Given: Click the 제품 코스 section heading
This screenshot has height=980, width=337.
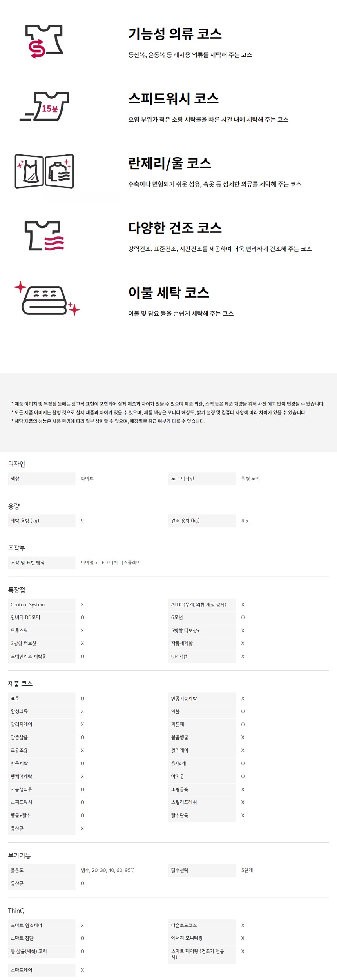Looking at the screenshot, I should tap(20, 684).
